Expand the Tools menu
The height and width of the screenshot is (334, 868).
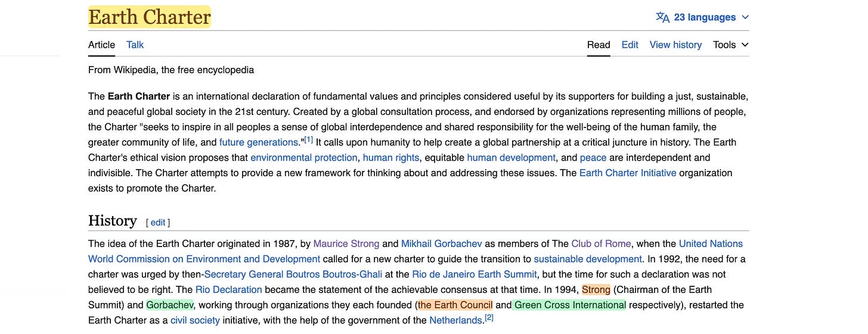pos(731,45)
